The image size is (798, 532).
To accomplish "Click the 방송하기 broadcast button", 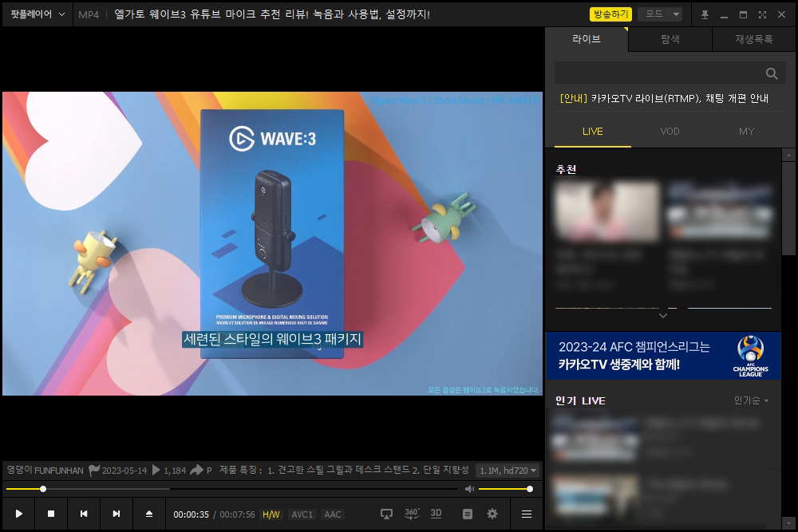I will tap(610, 14).
